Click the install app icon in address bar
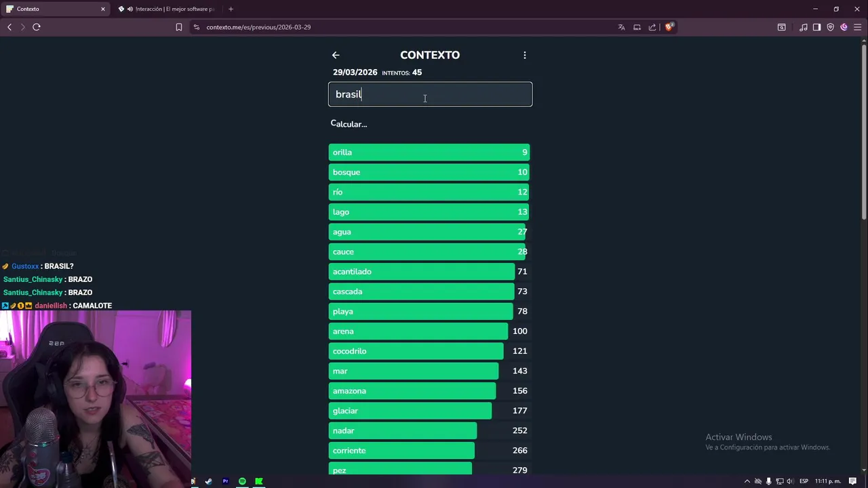 pos(637,27)
